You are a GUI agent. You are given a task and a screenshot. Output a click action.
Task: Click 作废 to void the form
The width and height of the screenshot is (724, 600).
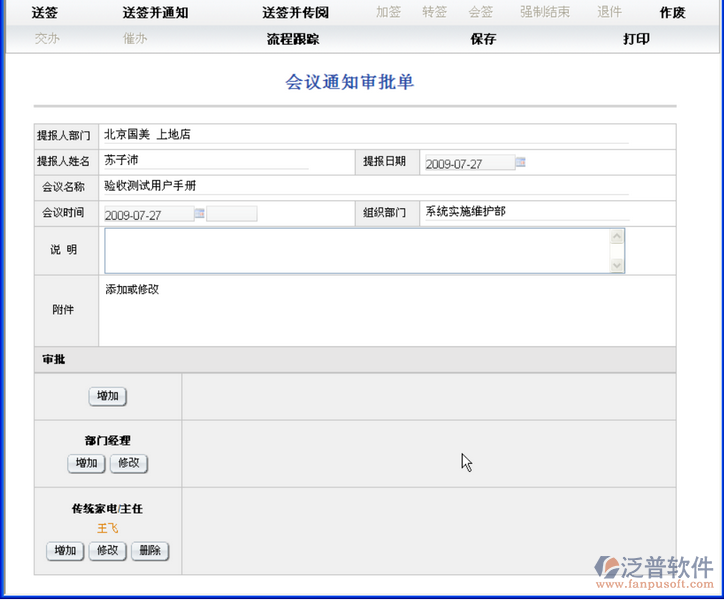pos(672,13)
